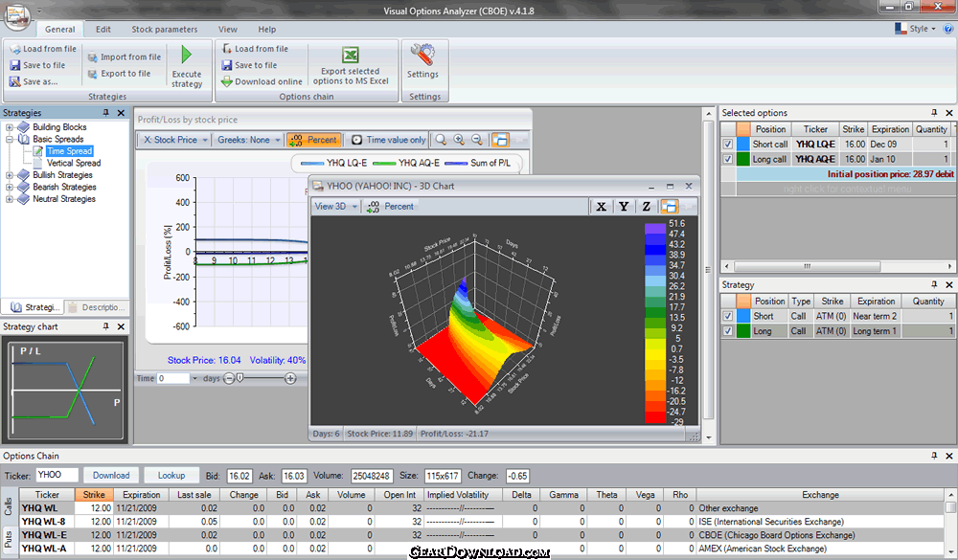Toggle Percent in the Profit/Loss toolbar

[313, 140]
